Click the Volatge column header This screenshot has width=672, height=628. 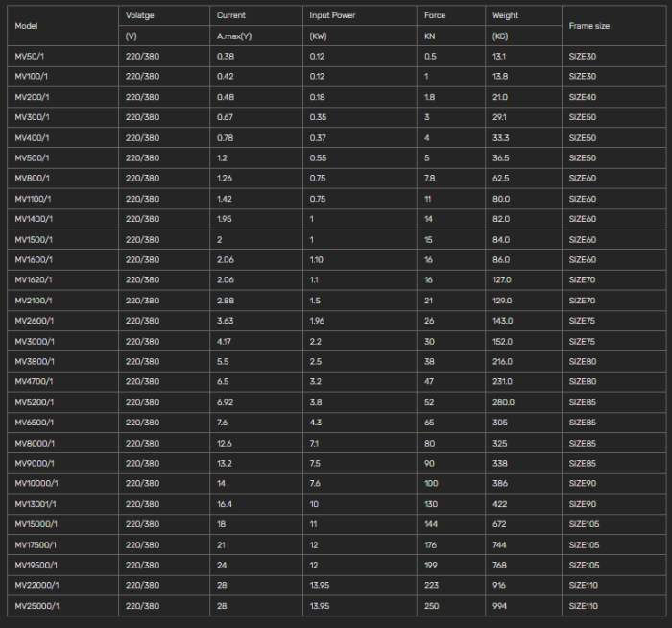[x=139, y=15]
